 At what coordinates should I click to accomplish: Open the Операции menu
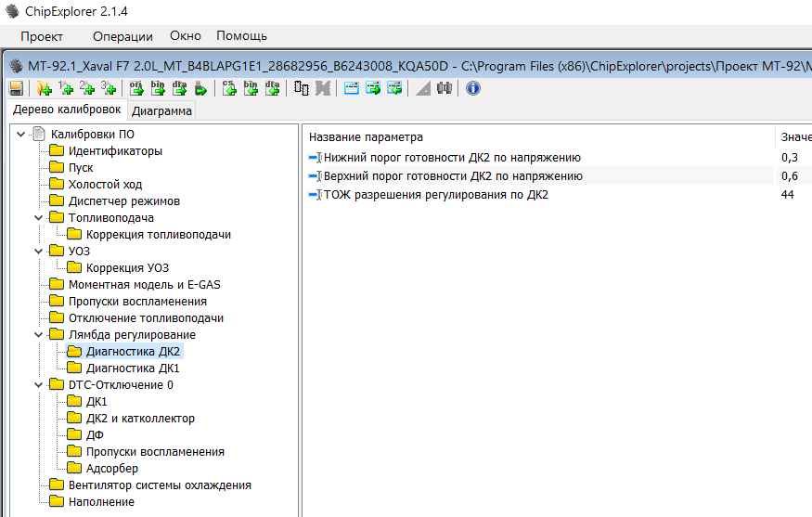coord(122,36)
